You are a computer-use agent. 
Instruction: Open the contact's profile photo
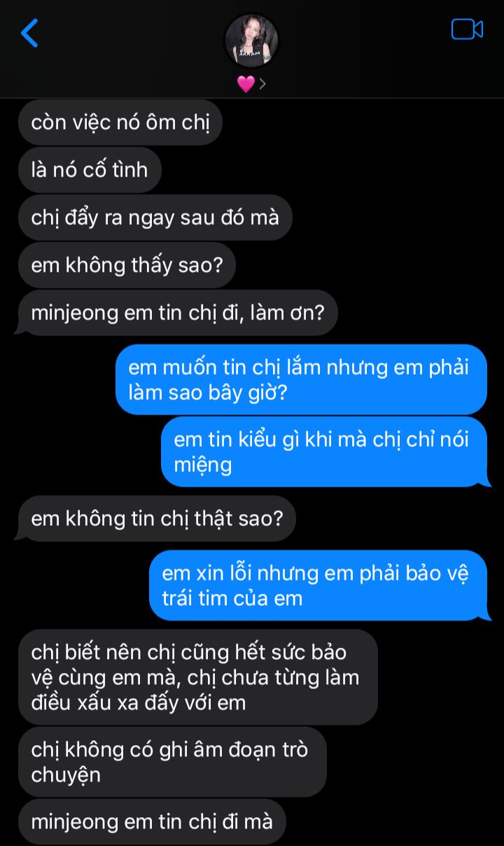pyautogui.click(x=252, y=41)
